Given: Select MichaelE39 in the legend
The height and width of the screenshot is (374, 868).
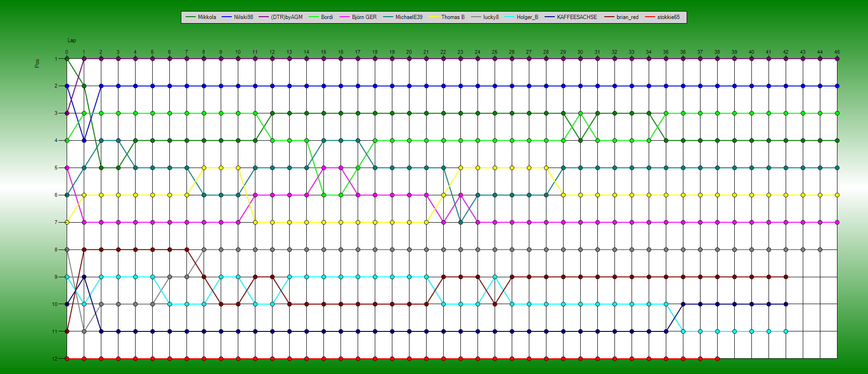Looking at the screenshot, I should tap(409, 17).
